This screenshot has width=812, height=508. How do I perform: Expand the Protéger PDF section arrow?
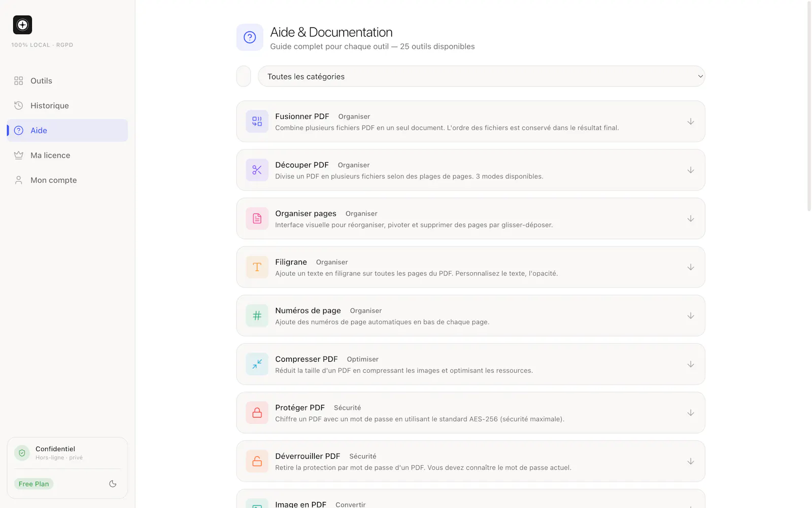691,412
